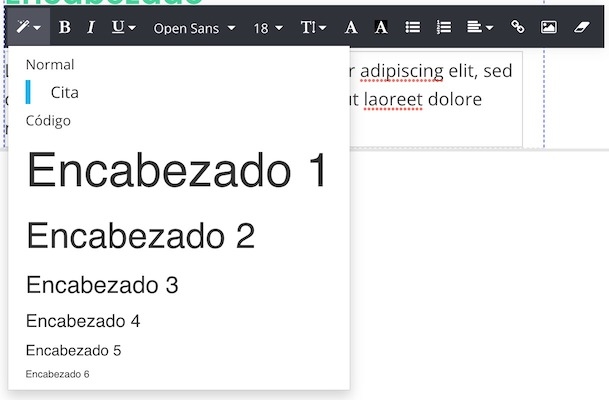
Task: Toggle italic formatting
Action: pyautogui.click(x=91, y=28)
